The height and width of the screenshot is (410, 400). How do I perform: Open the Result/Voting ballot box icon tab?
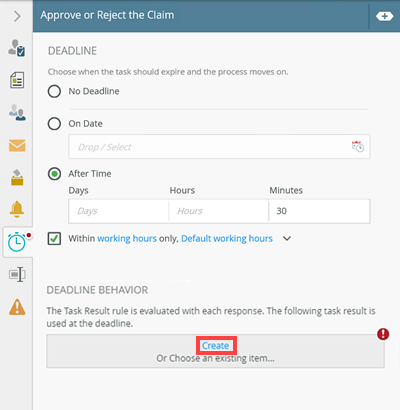point(17,177)
